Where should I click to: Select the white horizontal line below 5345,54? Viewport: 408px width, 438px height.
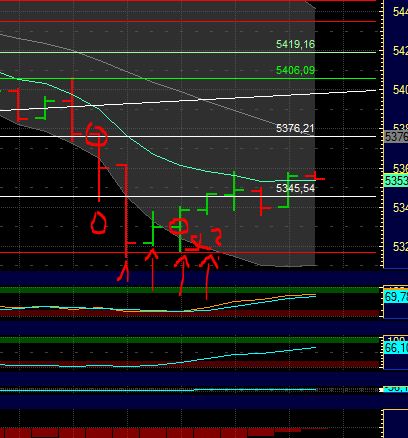click(x=188, y=196)
